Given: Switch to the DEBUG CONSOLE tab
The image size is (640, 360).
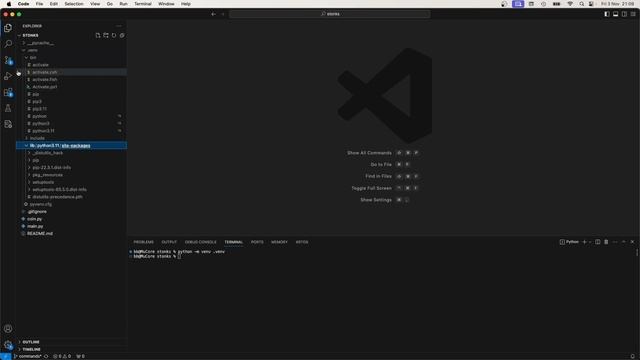Looking at the screenshot, I should tap(200, 242).
